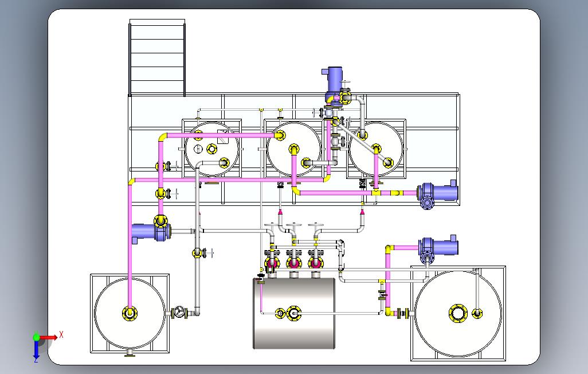Select the small nozzle beside bottom-right tank's center flange
The height and width of the screenshot is (374, 588).
coord(477,313)
